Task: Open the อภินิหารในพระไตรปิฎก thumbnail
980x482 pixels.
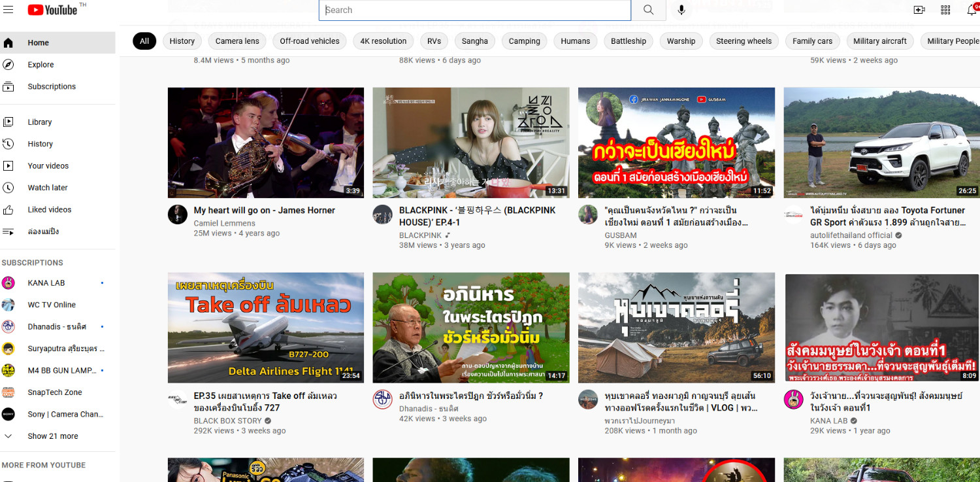Action: tap(471, 328)
